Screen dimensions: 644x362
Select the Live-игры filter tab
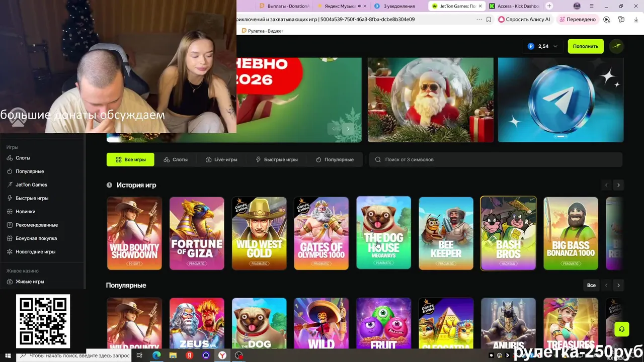click(221, 159)
